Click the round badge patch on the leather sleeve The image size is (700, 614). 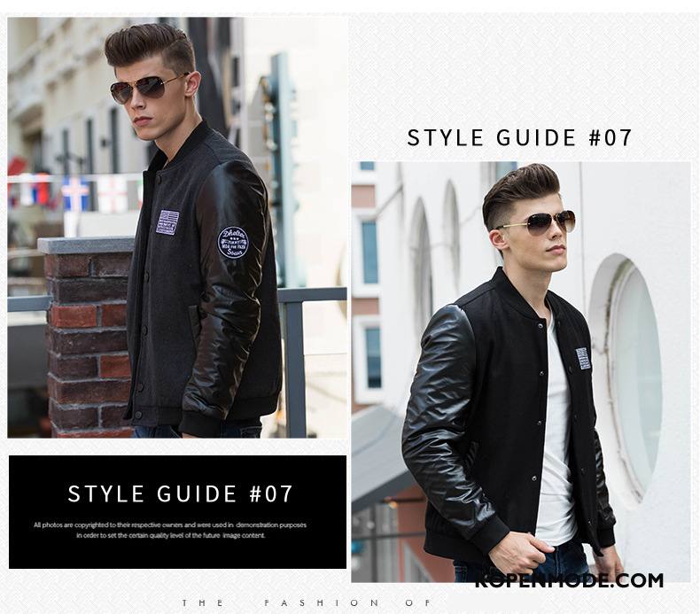(232, 243)
